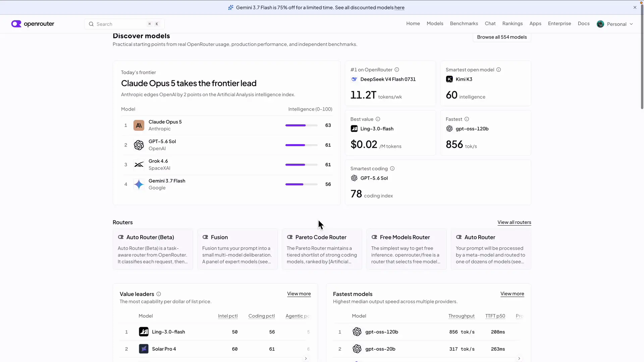This screenshot has width=644, height=362.
Task: Go to the Home nav item
Action: click(413, 23)
